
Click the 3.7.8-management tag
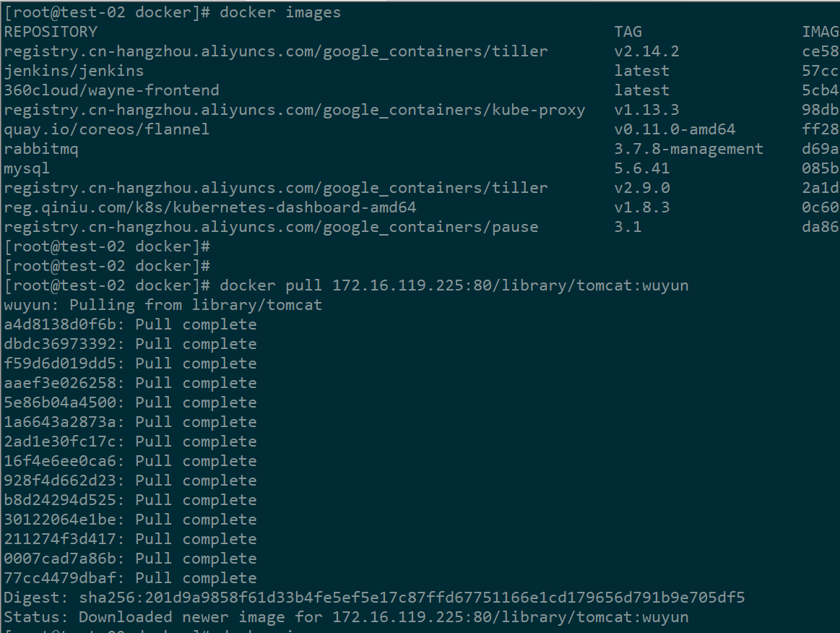pyautogui.click(x=688, y=149)
